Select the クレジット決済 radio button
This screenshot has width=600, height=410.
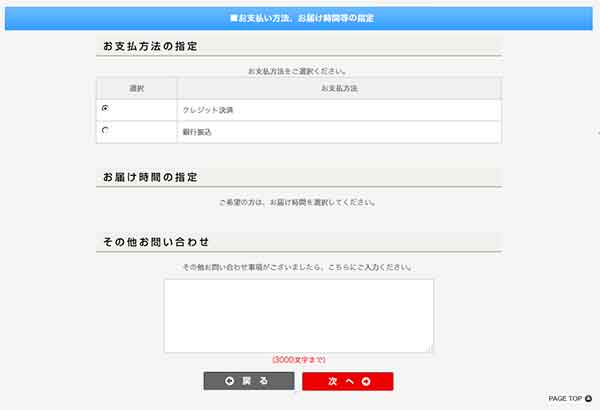(x=105, y=108)
